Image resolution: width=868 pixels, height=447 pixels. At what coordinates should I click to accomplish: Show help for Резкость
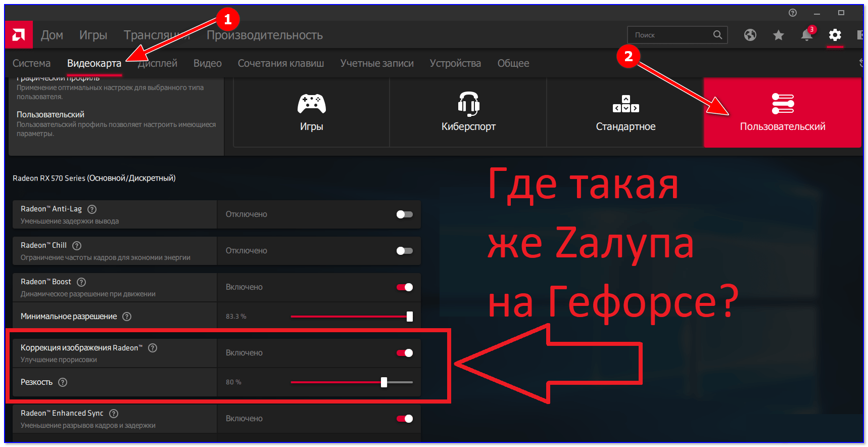coord(63,382)
